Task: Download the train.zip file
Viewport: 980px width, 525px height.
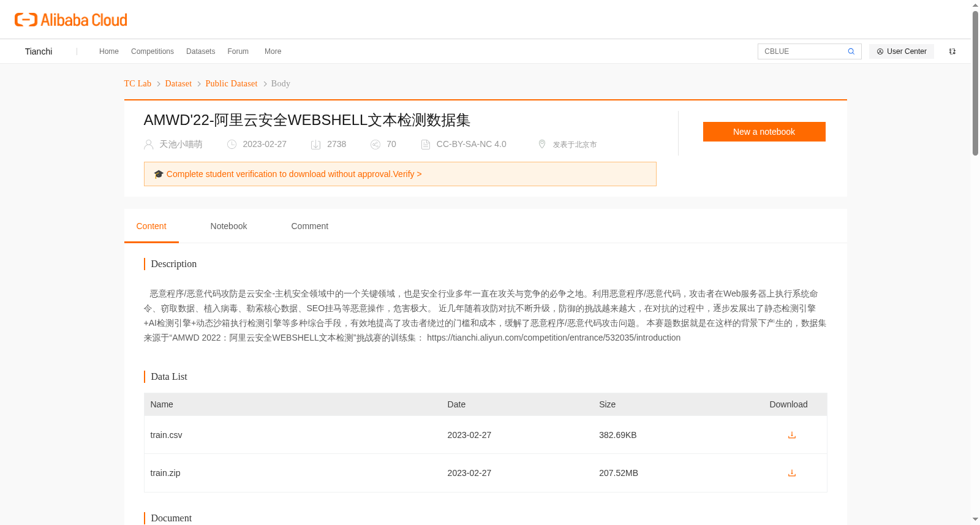Action: coord(791,473)
